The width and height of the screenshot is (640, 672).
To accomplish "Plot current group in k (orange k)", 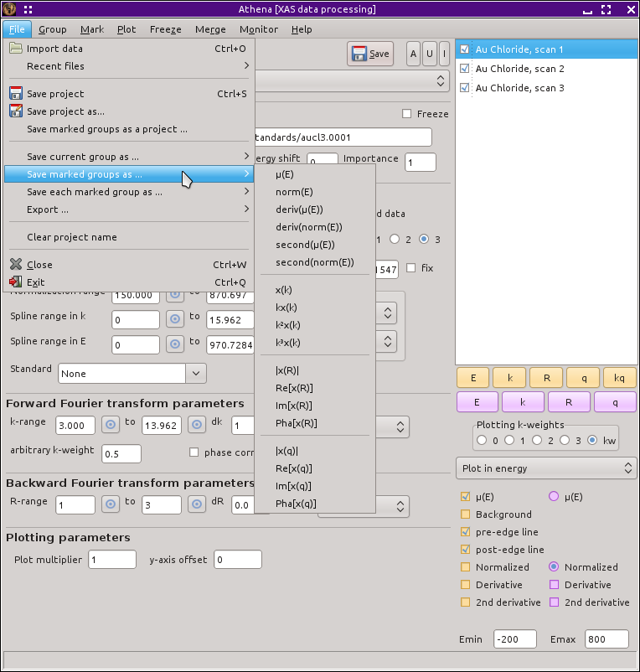I will [510, 378].
